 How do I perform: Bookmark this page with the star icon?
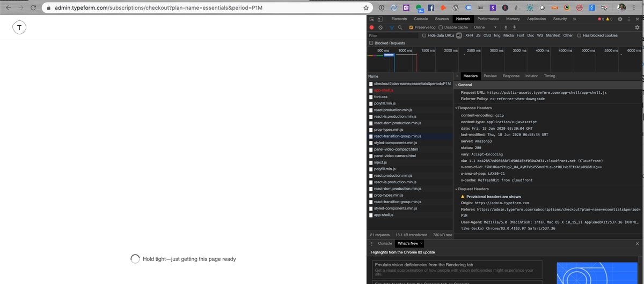tap(366, 8)
